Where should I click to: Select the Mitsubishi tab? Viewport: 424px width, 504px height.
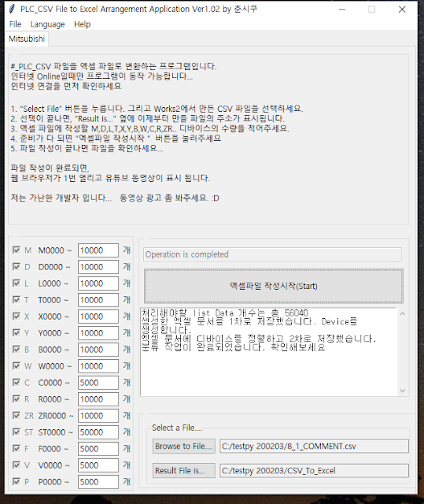pyautogui.click(x=27, y=39)
